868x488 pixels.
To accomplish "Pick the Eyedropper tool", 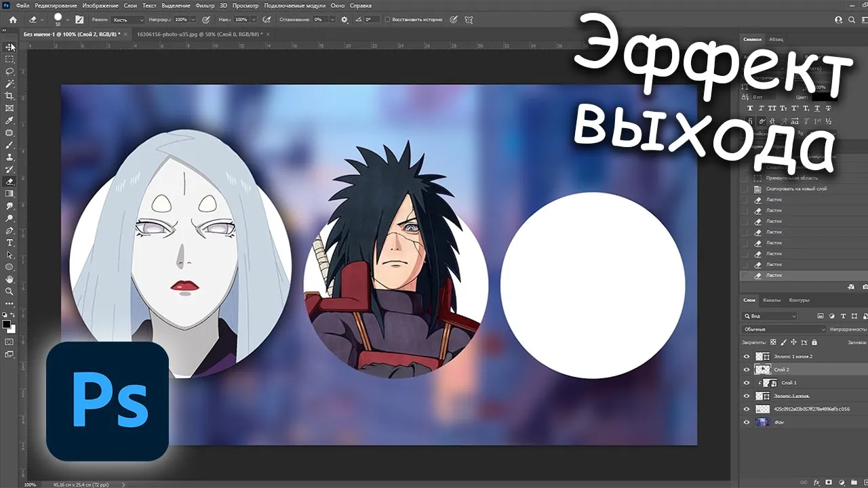I will pyautogui.click(x=9, y=120).
